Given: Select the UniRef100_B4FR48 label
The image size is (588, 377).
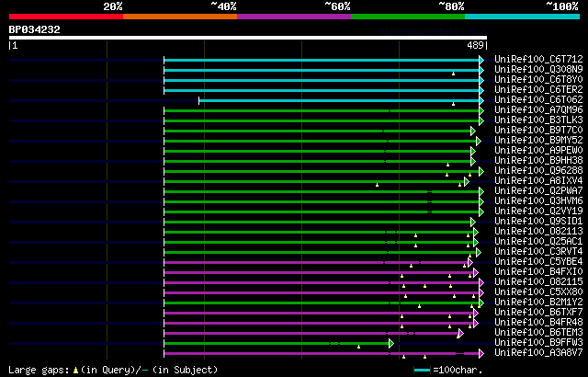Looking at the screenshot, I should tap(538, 322).
